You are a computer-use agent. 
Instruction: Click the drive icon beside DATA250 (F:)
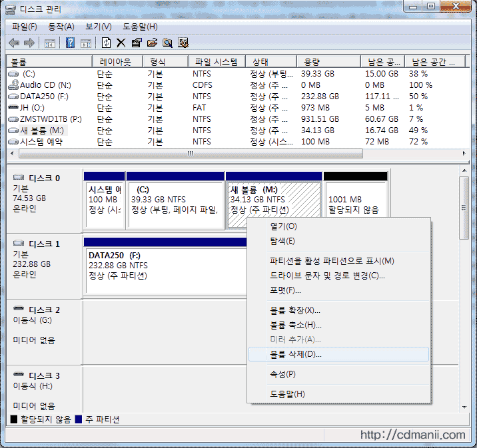[x=13, y=97]
